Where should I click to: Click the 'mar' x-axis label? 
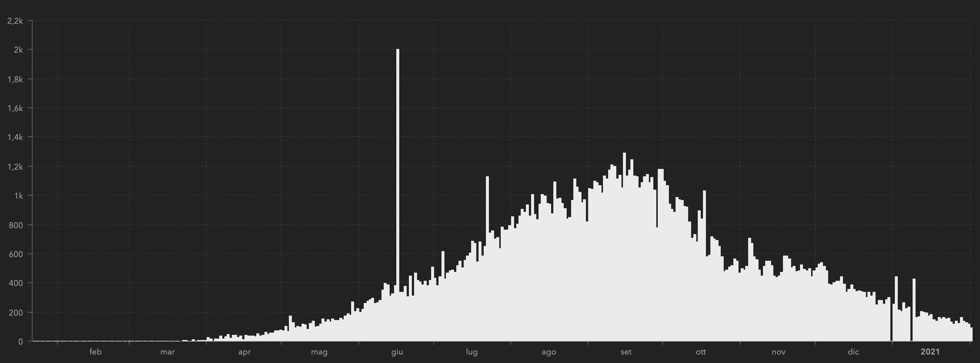[x=167, y=352]
